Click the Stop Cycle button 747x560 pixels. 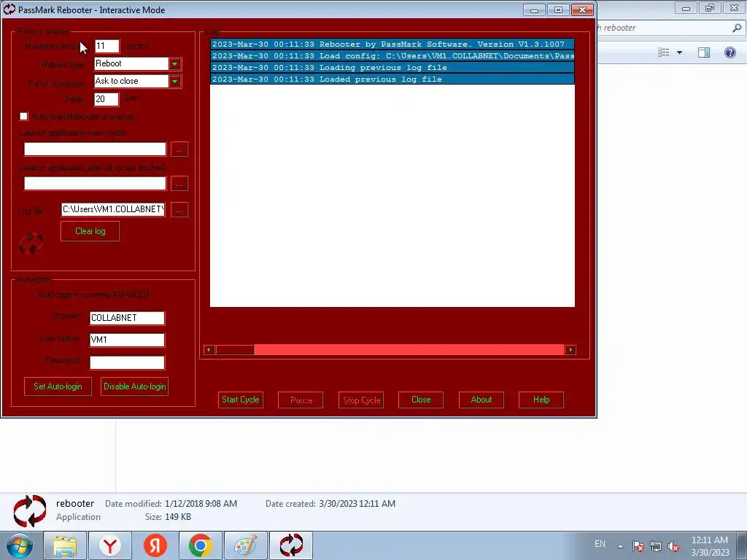pos(361,400)
